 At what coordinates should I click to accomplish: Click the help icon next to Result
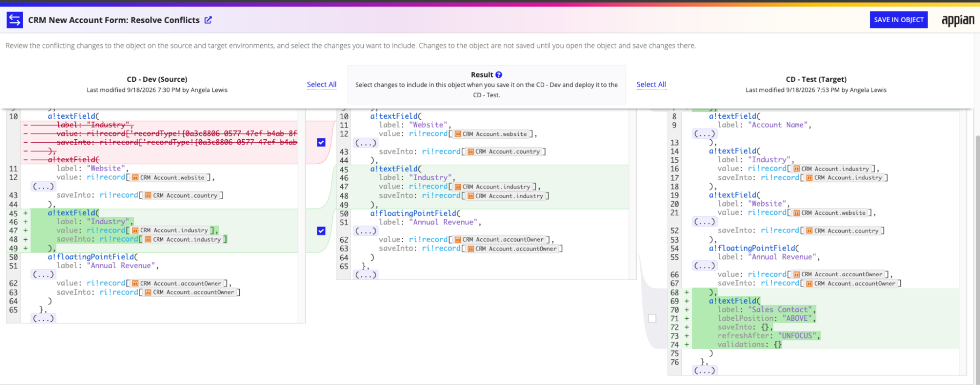(x=499, y=75)
